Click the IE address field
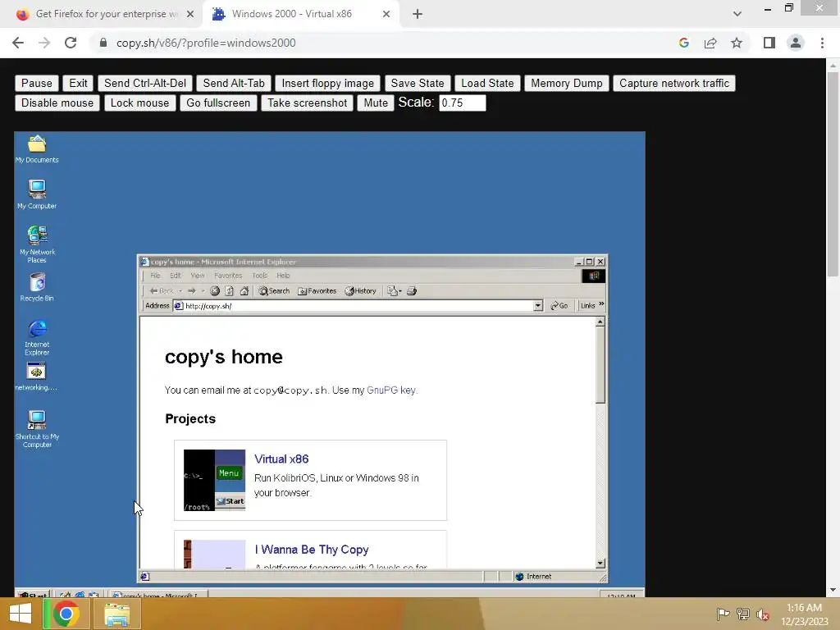The image size is (840, 630). pos(358,306)
